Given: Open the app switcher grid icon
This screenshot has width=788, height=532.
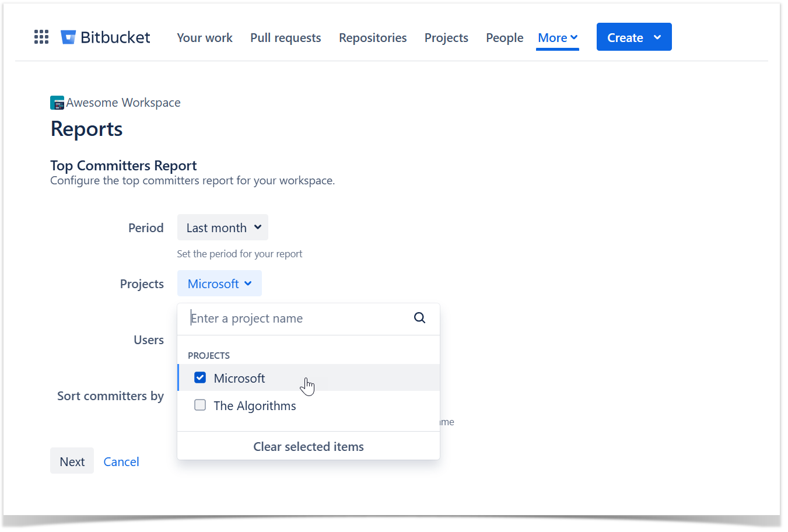Looking at the screenshot, I should pos(41,37).
